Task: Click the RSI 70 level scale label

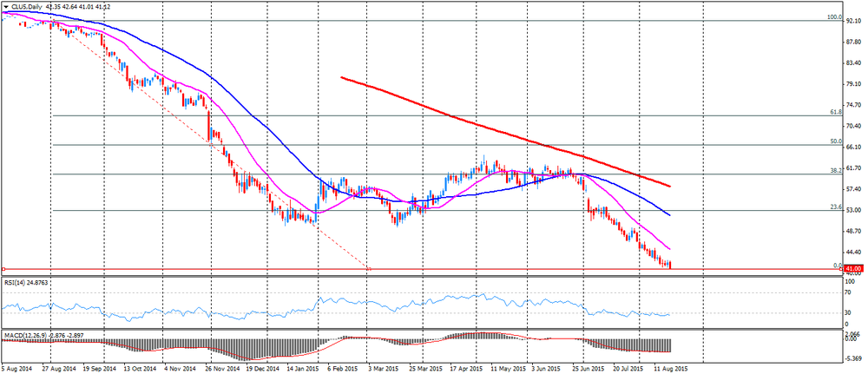Action: click(x=848, y=292)
